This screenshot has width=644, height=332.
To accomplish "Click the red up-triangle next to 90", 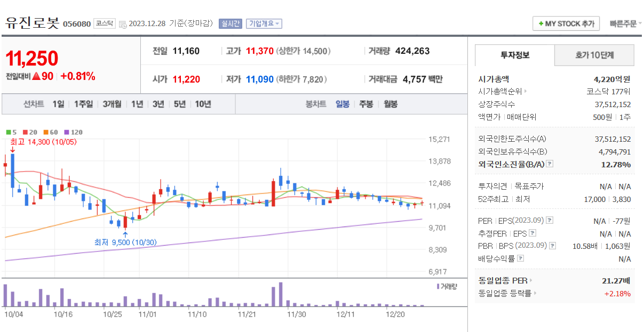I will pyautogui.click(x=36, y=76).
